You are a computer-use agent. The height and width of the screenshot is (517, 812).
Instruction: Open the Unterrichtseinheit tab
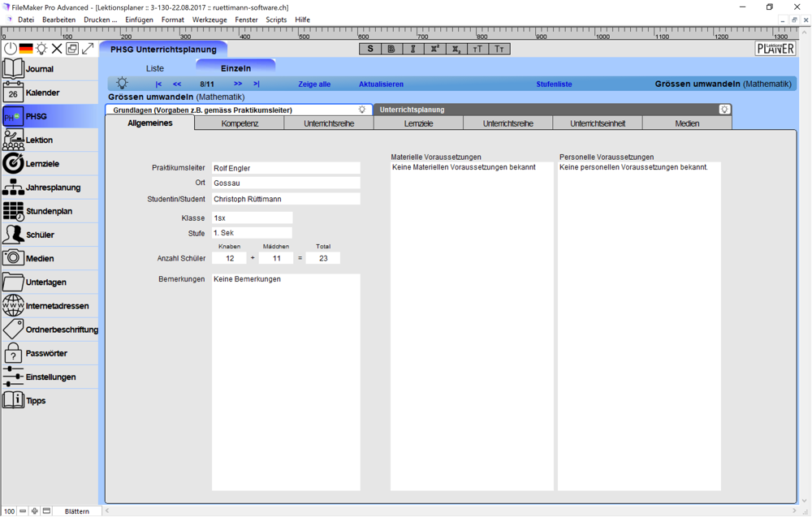[598, 123]
